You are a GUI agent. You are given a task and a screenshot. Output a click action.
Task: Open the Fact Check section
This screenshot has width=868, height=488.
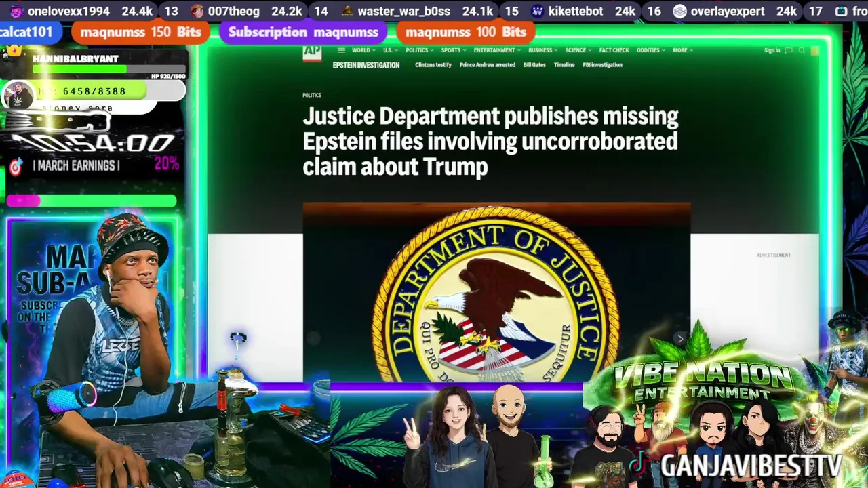614,50
